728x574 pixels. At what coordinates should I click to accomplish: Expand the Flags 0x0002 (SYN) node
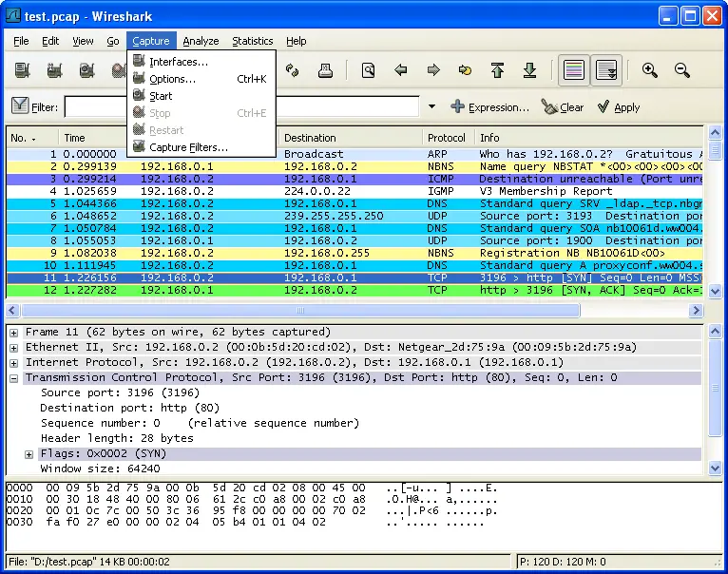29,454
